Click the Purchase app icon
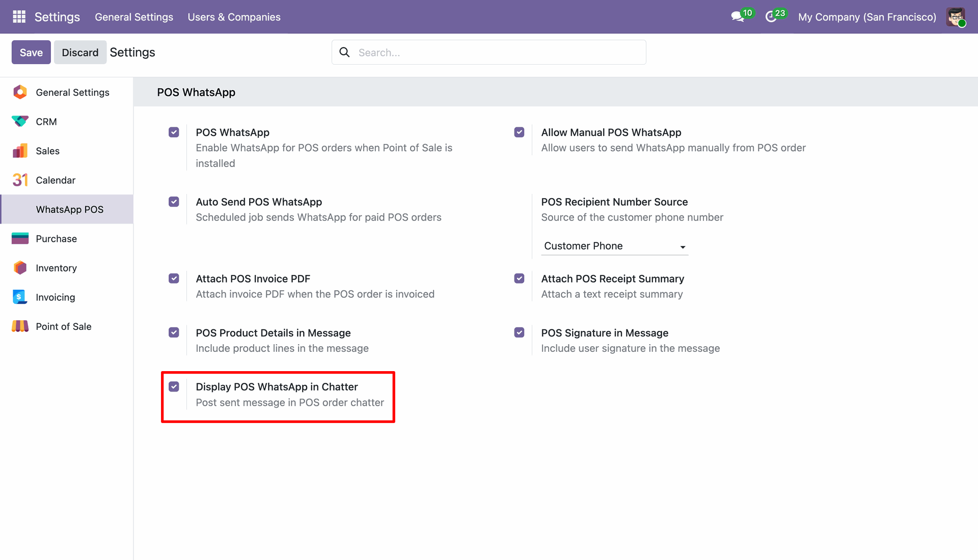Image resolution: width=978 pixels, height=560 pixels. point(20,239)
